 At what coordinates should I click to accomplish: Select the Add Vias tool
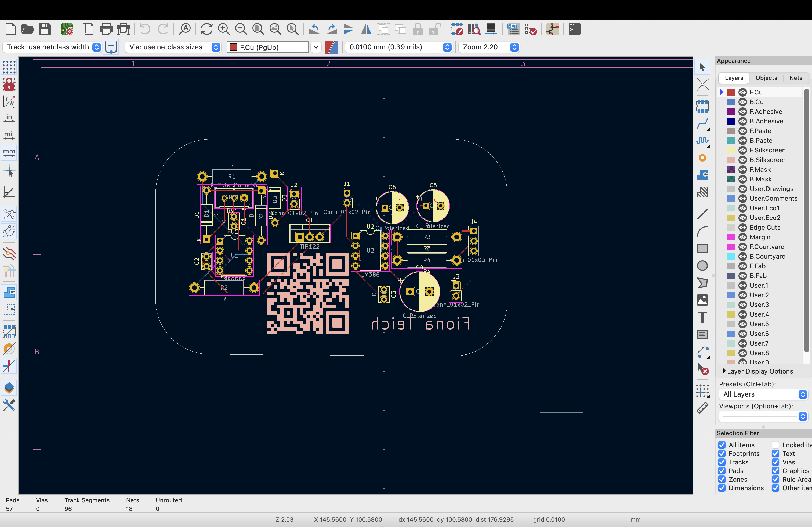pyautogui.click(x=702, y=158)
